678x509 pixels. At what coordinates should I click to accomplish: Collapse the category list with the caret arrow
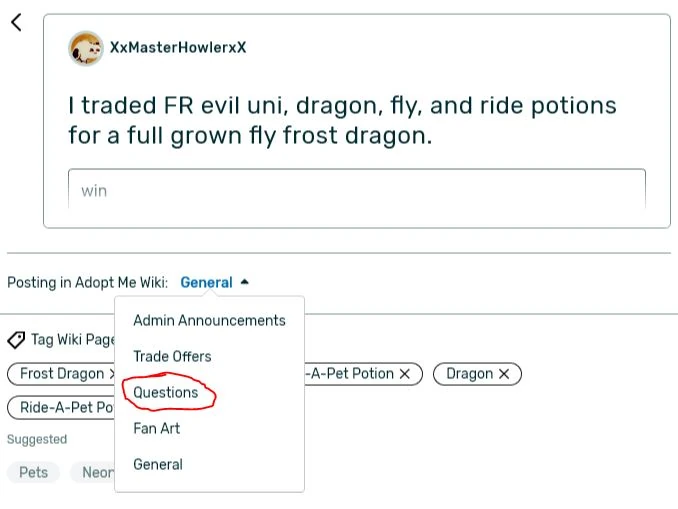245,282
